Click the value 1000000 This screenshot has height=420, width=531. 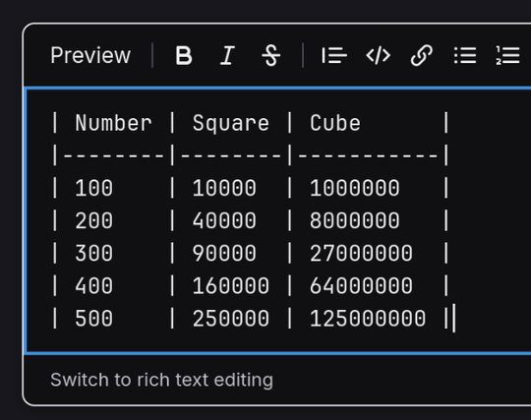355,188
